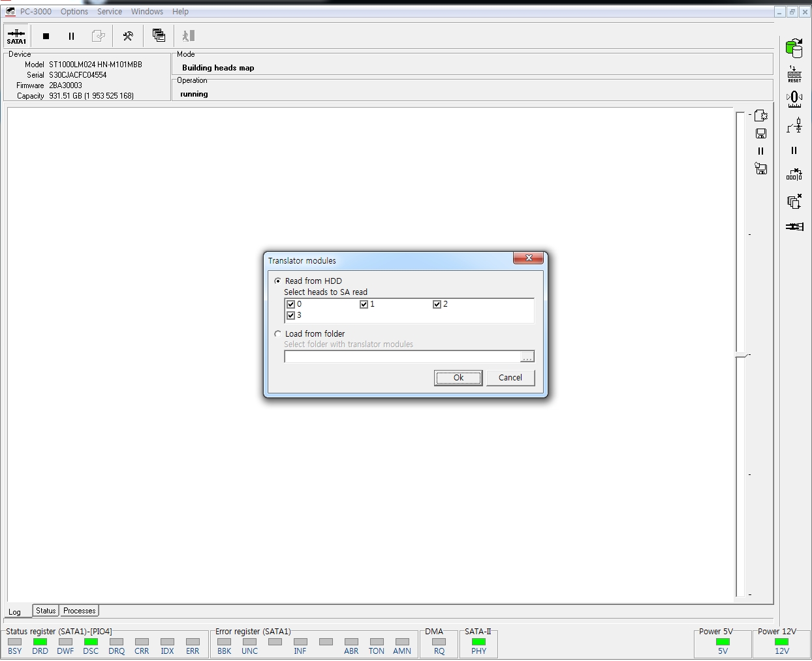
Task: Click Cancel in Translator modules dialog
Action: point(510,378)
